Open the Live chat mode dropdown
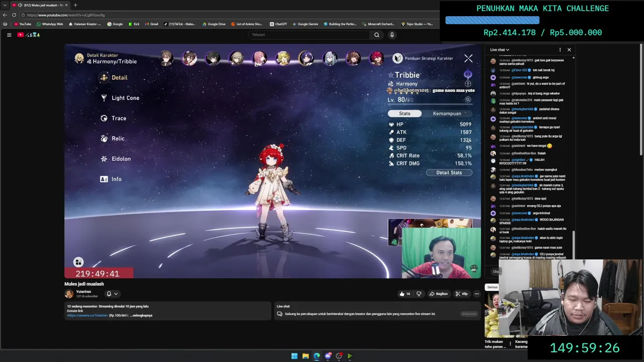The image size is (644, 362). [500, 50]
